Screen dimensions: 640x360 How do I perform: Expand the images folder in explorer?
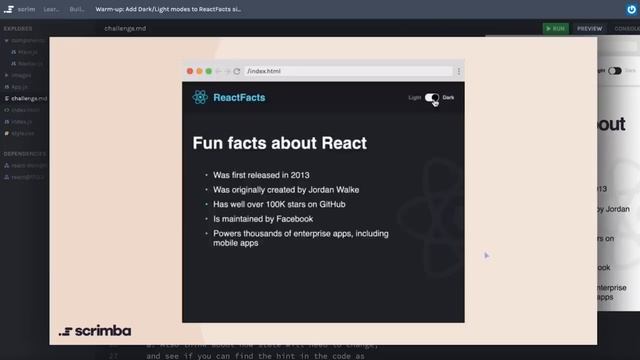(7, 76)
